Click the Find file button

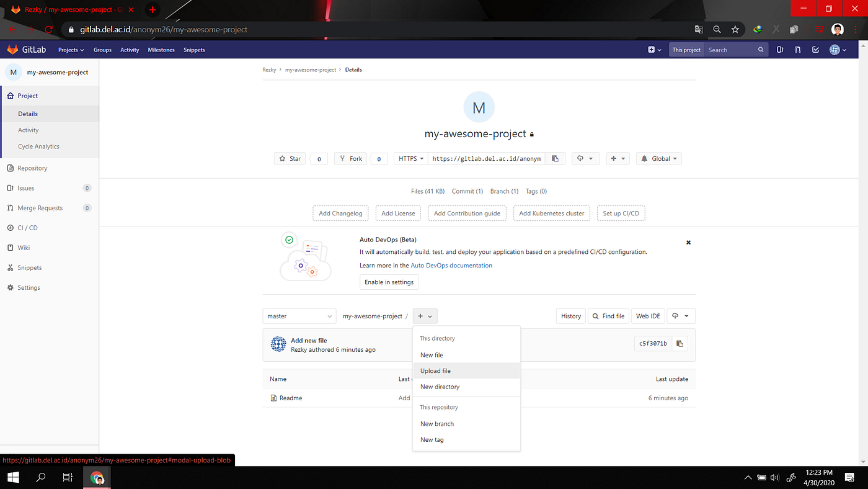608,316
